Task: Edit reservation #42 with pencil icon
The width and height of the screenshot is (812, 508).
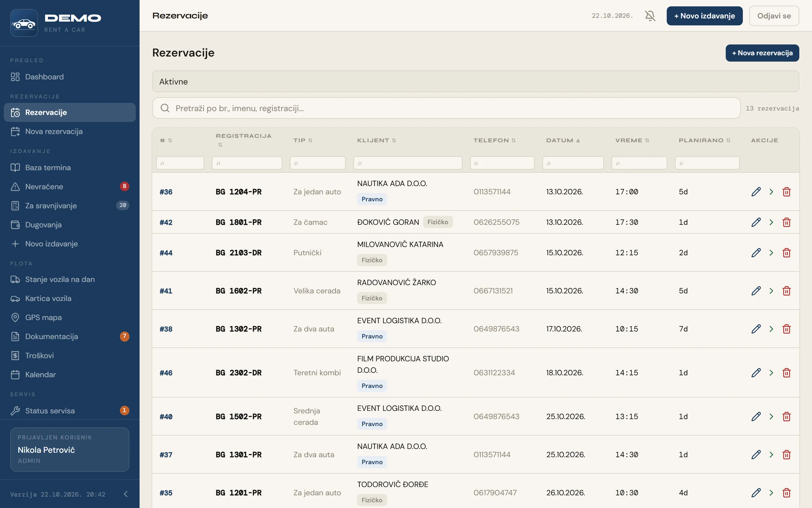Action: coord(756,223)
